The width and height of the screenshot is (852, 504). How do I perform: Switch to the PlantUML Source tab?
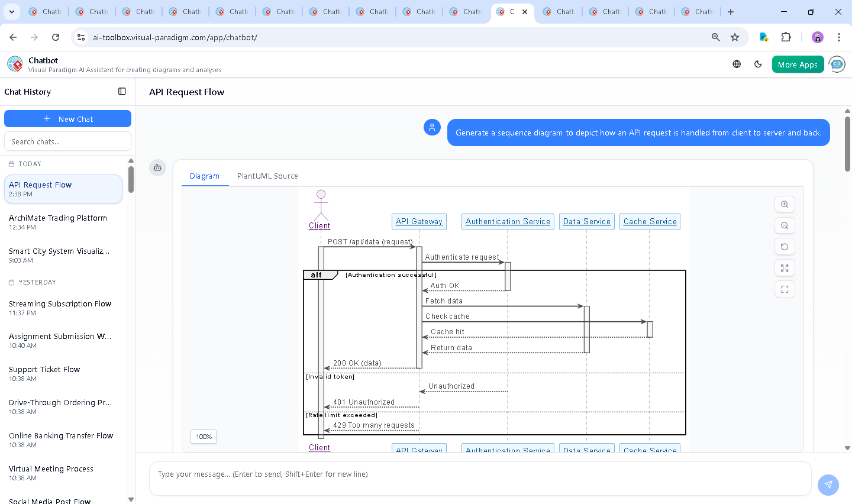[x=267, y=176]
